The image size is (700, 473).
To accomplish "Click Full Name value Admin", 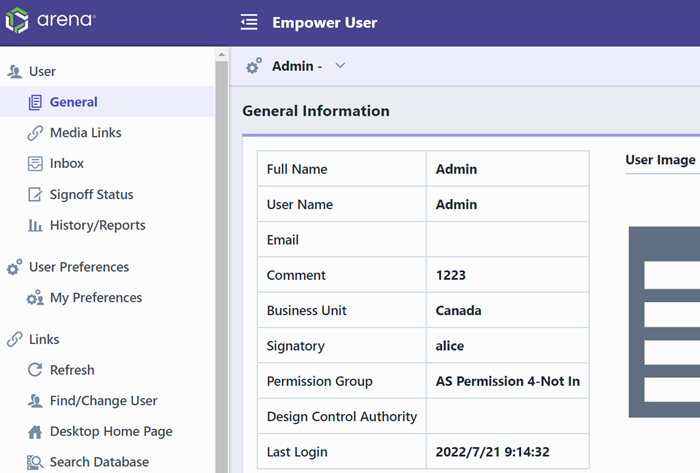I will [x=456, y=169].
